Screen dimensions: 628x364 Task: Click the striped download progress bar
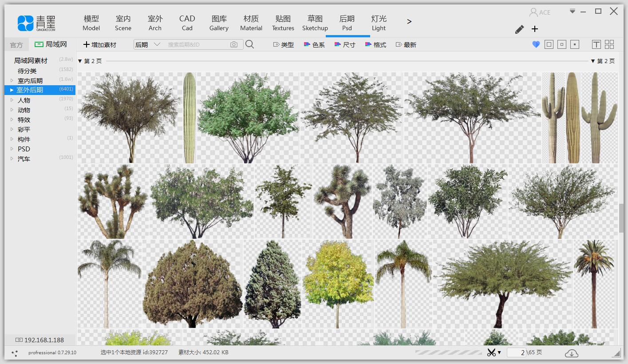click(x=448, y=352)
